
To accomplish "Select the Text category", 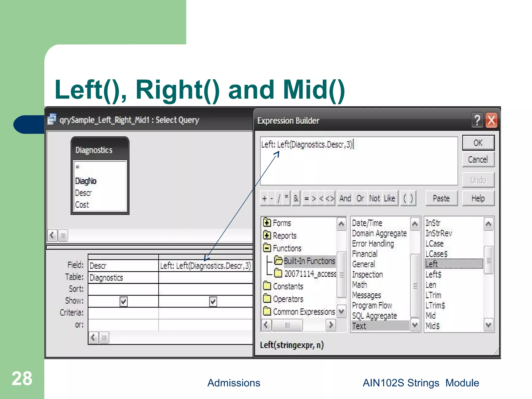I will pyautogui.click(x=381, y=326).
